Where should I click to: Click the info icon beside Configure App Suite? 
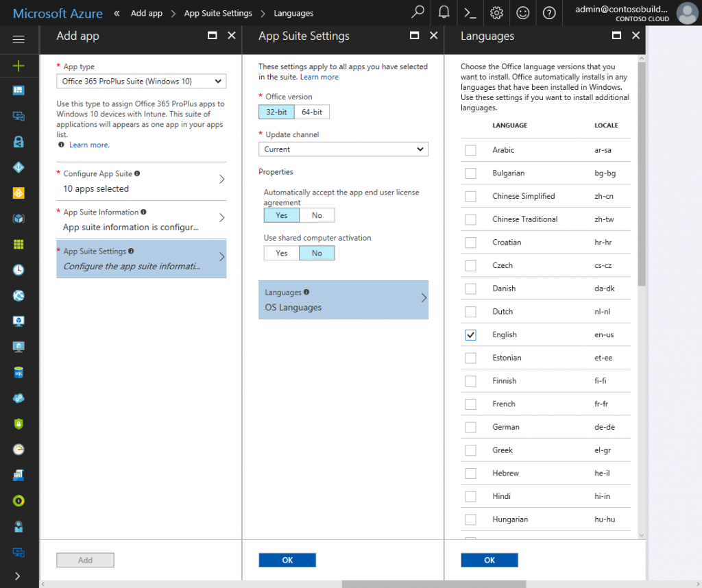click(x=137, y=173)
